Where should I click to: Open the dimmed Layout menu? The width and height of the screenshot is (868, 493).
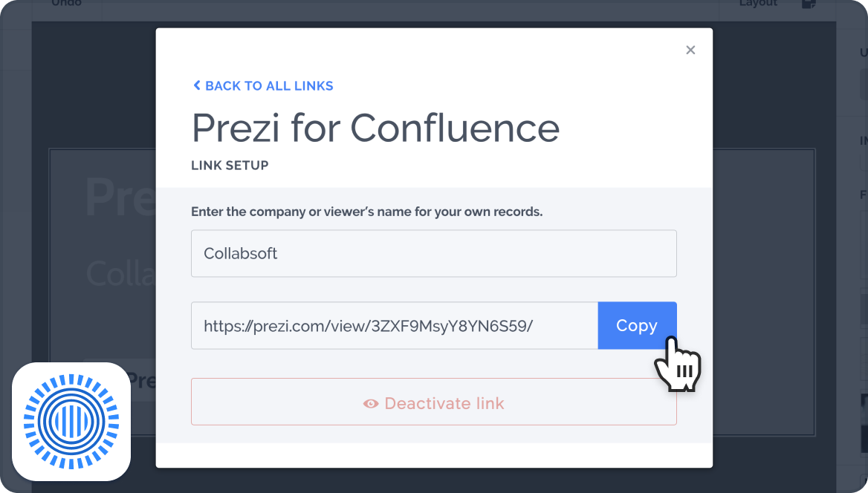click(x=759, y=3)
